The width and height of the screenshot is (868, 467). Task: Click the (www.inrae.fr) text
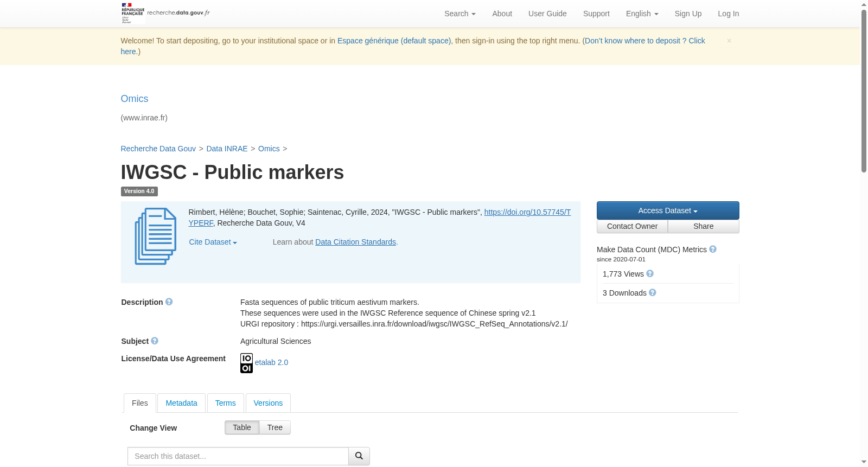(x=144, y=118)
